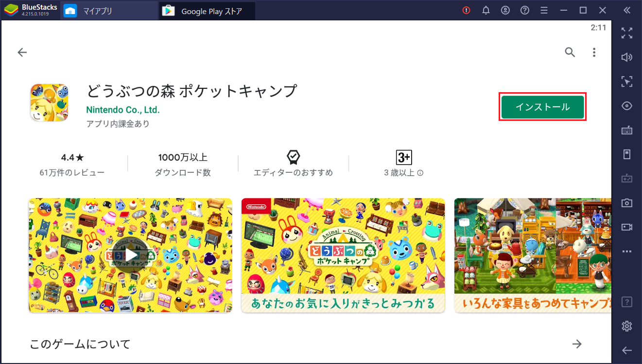Click the 3+ age rating icon
Viewport: 642px width, 364px height.
point(404,157)
